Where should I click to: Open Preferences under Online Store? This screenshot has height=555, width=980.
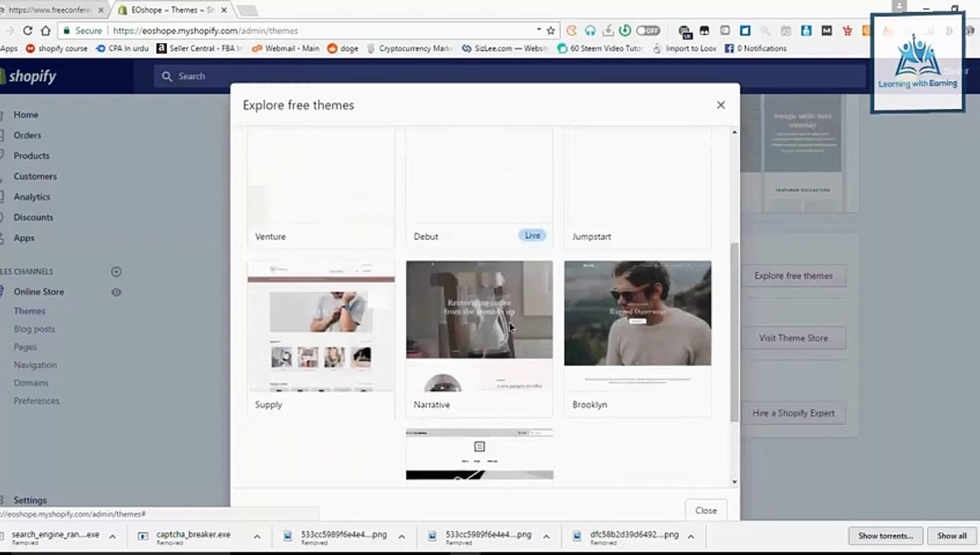tap(36, 401)
